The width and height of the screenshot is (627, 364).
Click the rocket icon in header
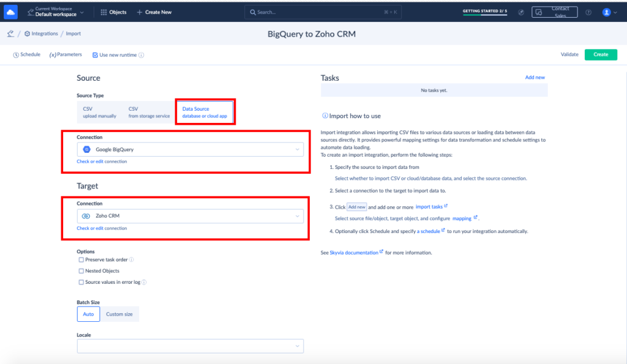[521, 12]
